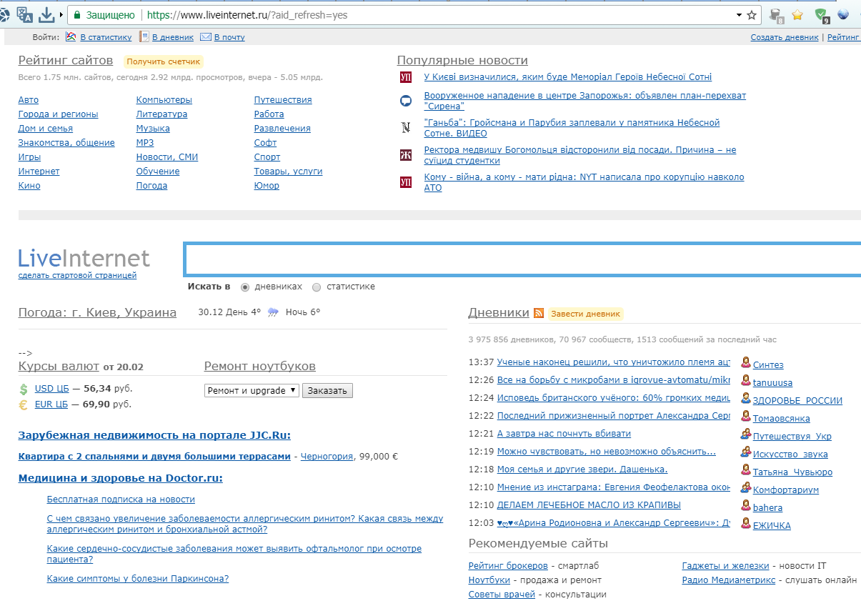Click the user avatar icon beside ЕЖИЧКА
The width and height of the screenshot is (861, 616).
[746, 524]
